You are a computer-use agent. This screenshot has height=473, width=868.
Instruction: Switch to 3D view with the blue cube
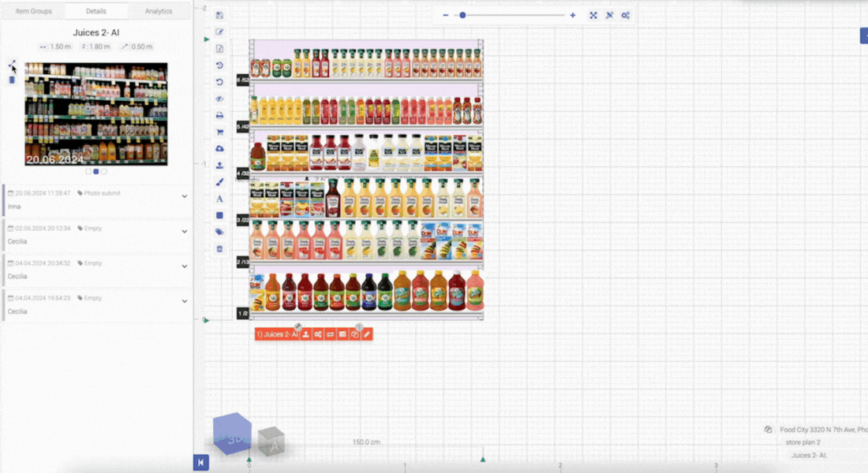tap(233, 434)
